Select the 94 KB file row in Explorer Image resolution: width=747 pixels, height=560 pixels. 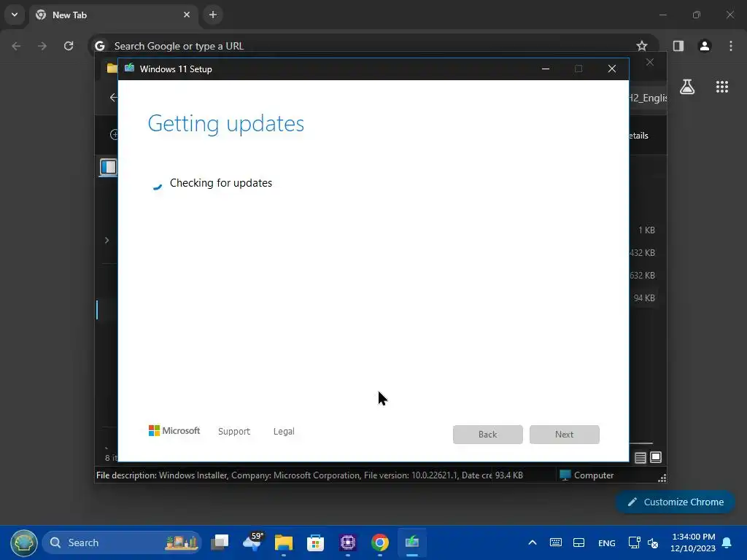[x=644, y=298]
